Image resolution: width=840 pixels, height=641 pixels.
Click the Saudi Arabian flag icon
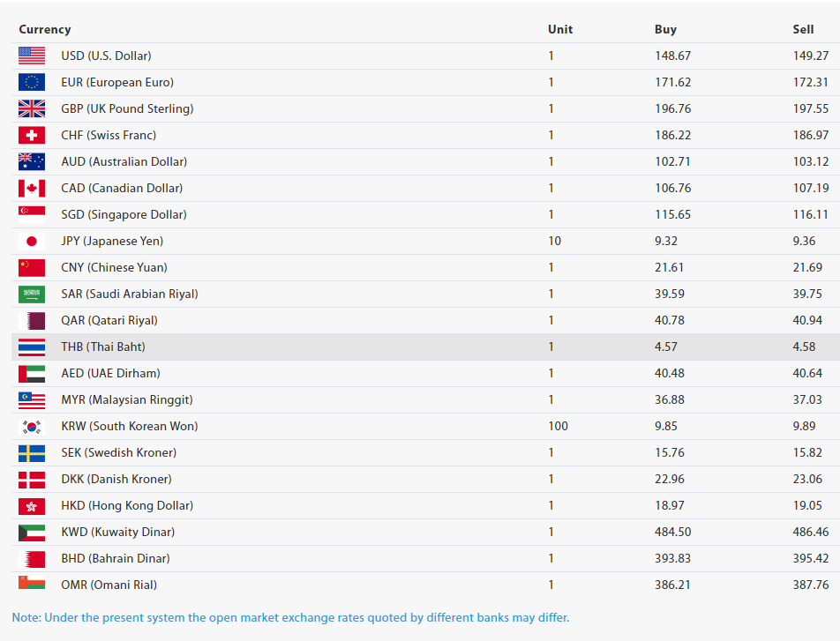point(32,294)
